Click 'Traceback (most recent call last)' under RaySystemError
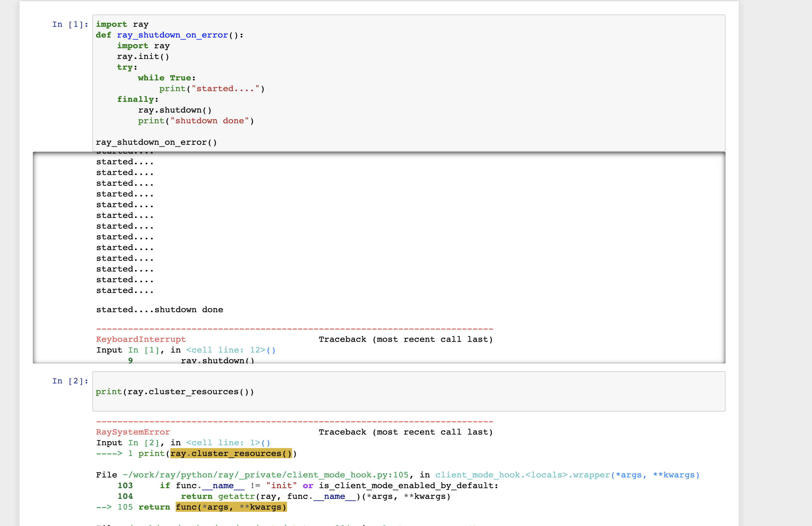812x526 pixels. (406, 432)
